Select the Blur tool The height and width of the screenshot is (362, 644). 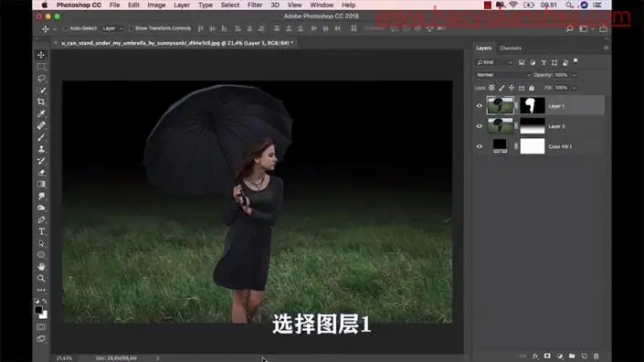tap(41, 197)
